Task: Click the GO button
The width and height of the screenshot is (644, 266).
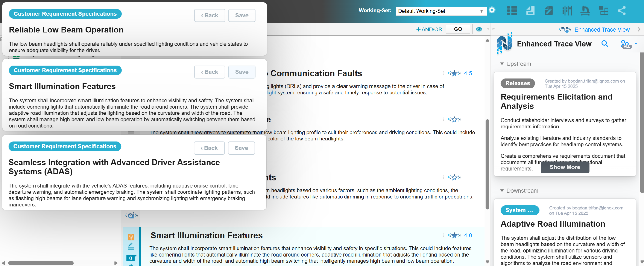Action: (x=458, y=29)
